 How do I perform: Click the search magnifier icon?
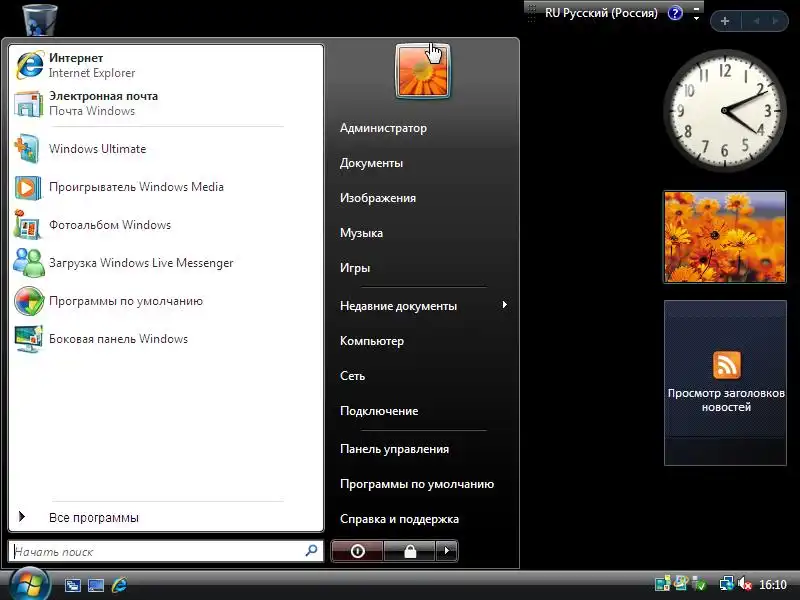click(311, 551)
